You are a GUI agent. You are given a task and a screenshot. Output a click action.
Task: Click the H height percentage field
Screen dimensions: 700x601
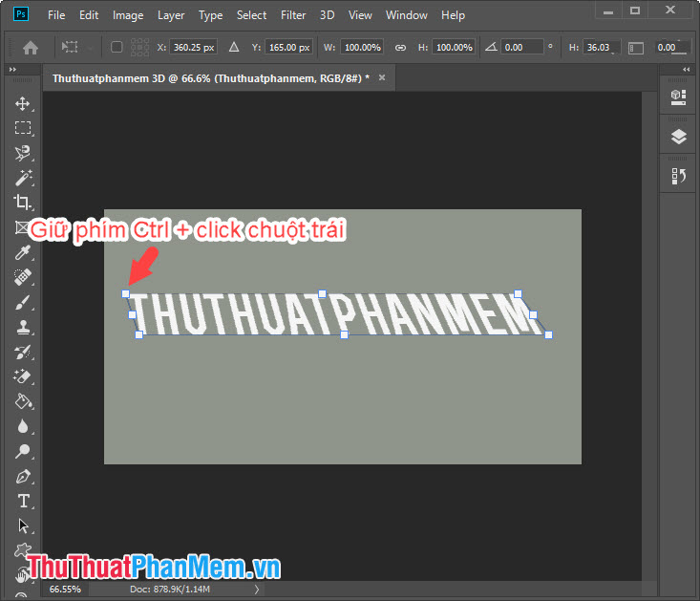pyautogui.click(x=454, y=48)
